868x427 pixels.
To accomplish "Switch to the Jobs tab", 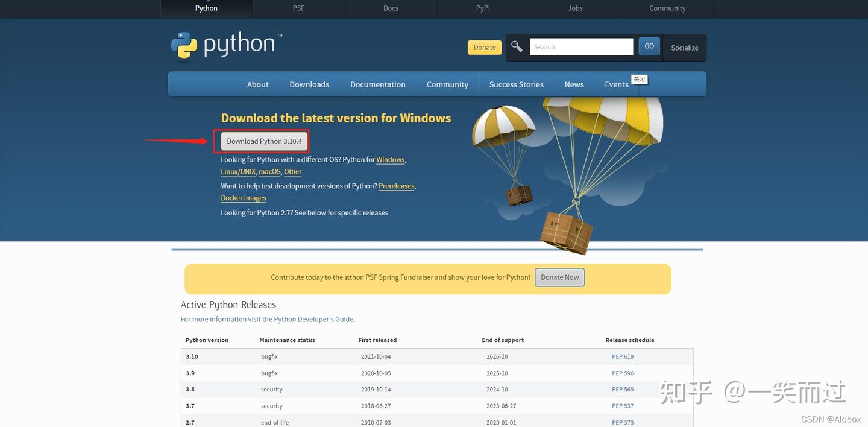I will click(574, 8).
